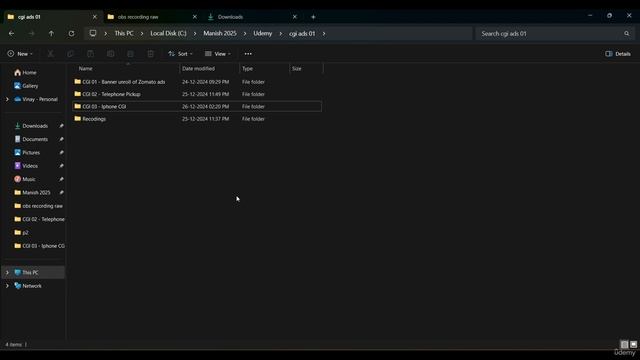Screen dimensions: 640x360
Task: Expand Network tree node
Action: [7, 286]
